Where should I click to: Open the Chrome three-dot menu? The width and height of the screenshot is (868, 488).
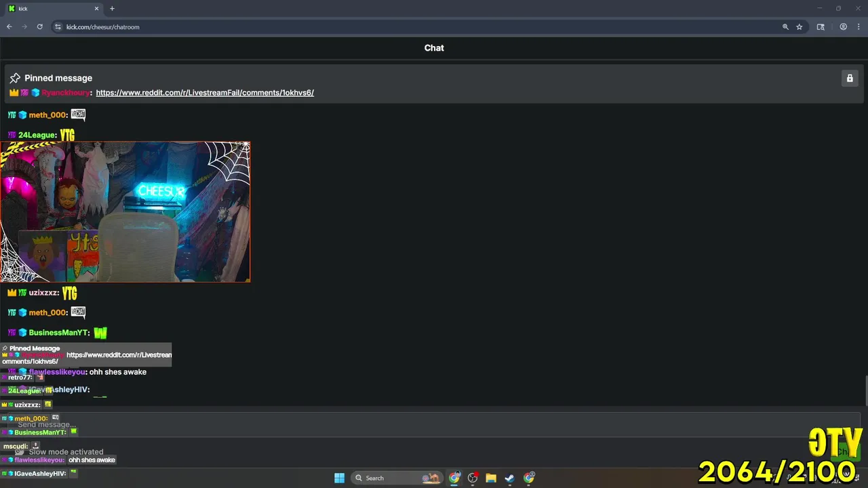[859, 27]
